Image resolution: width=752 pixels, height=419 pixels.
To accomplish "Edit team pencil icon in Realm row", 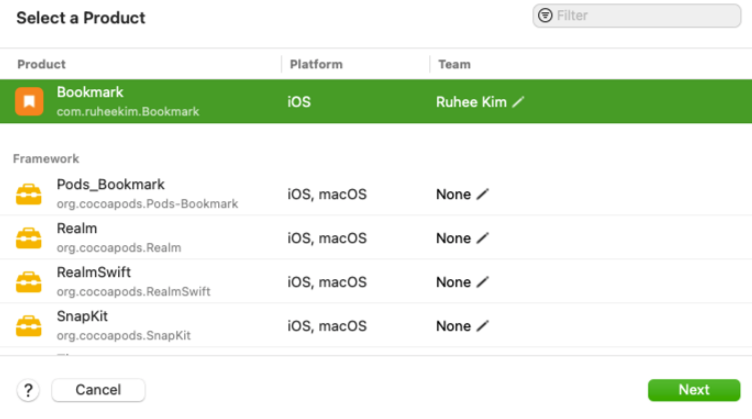I will (482, 238).
